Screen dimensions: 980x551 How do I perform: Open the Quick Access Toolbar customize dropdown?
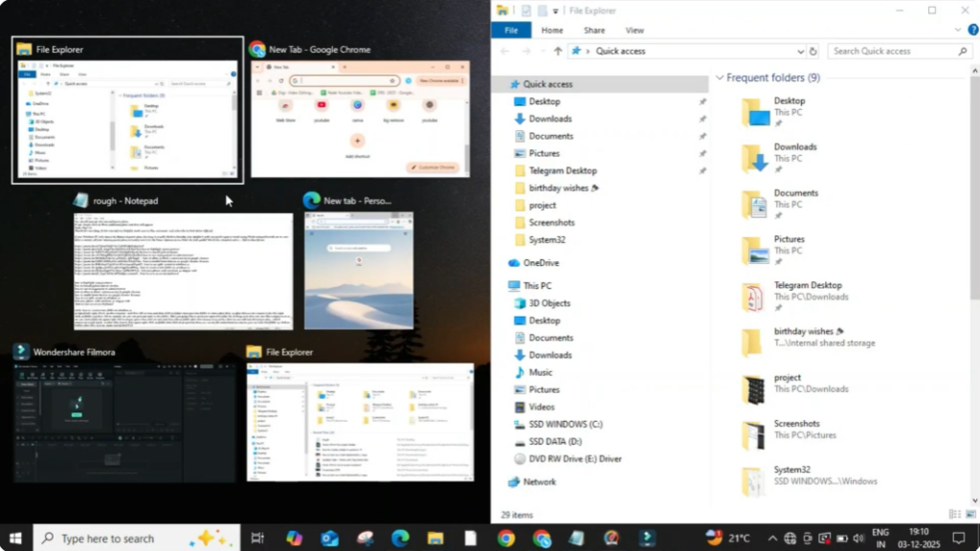pos(555,11)
